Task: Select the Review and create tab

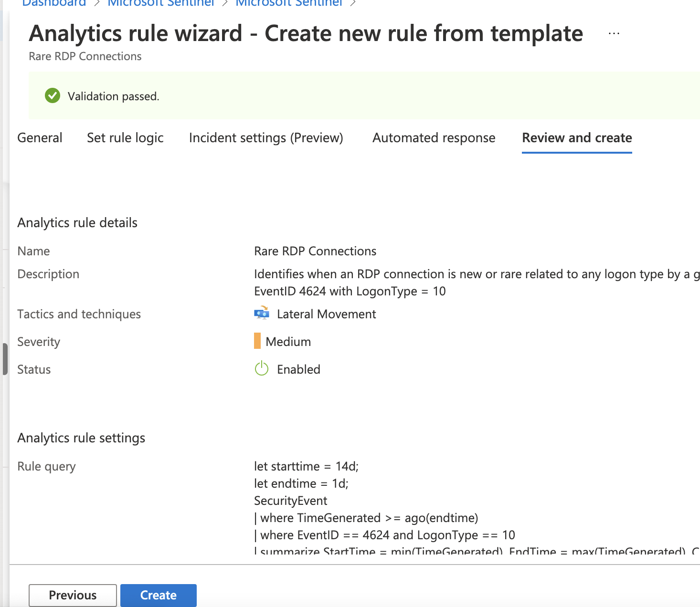Action: (577, 138)
